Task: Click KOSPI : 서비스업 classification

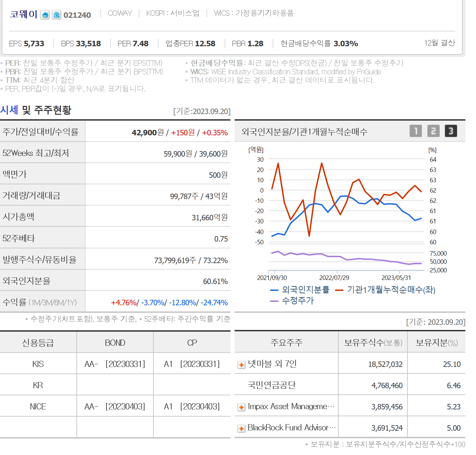Action: tap(173, 13)
